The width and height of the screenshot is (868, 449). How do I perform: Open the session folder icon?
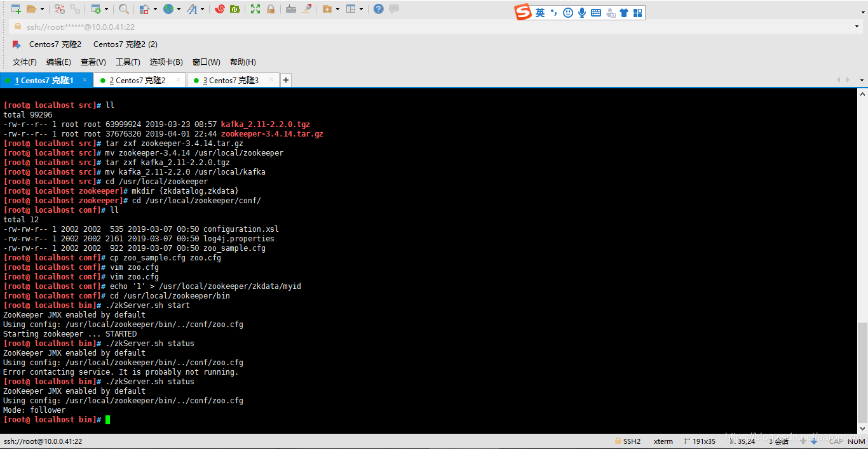pyautogui.click(x=31, y=9)
